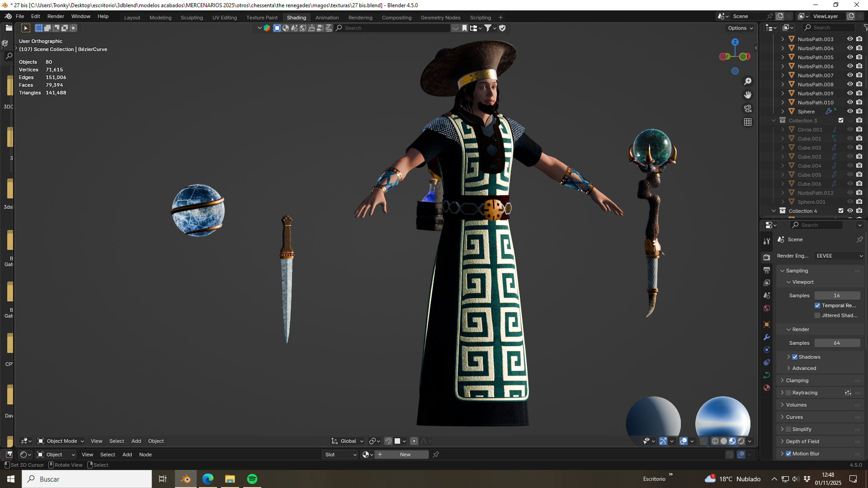Image resolution: width=868 pixels, height=488 pixels.
Task: Disable the Motion Blur checkbox
Action: pyautogui.click(x=788, y=454)
